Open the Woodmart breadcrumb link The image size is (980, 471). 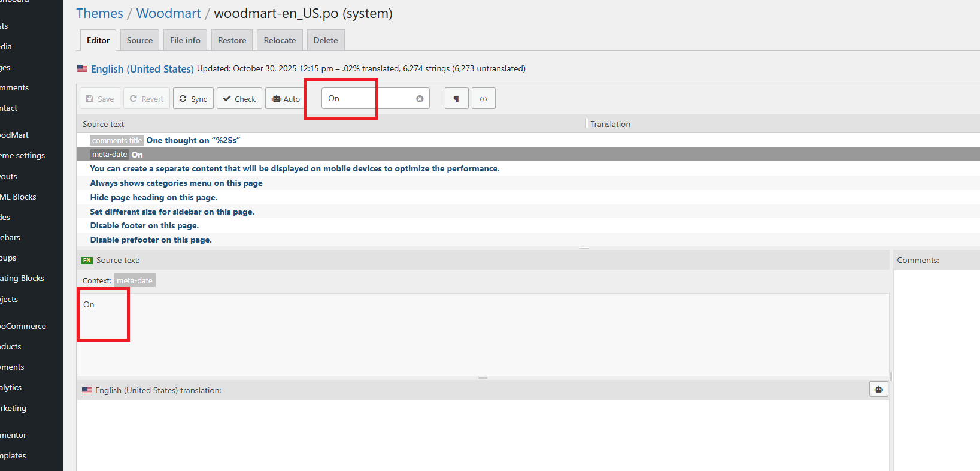169,13
